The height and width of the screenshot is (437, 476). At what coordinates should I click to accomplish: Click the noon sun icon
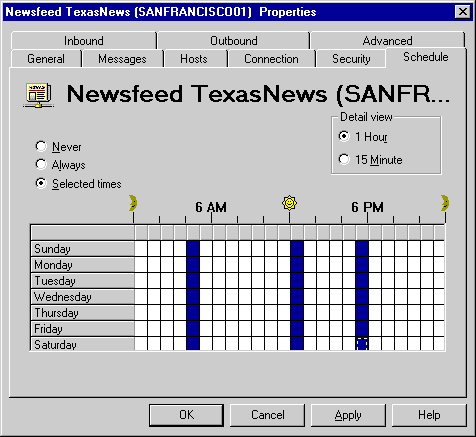289,203
